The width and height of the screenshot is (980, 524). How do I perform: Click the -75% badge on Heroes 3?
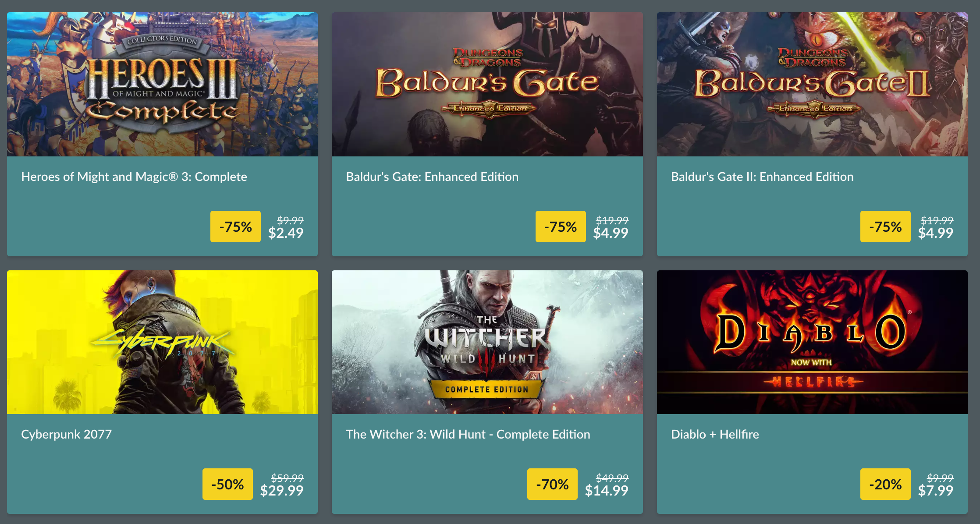click(x=235, y=227)
